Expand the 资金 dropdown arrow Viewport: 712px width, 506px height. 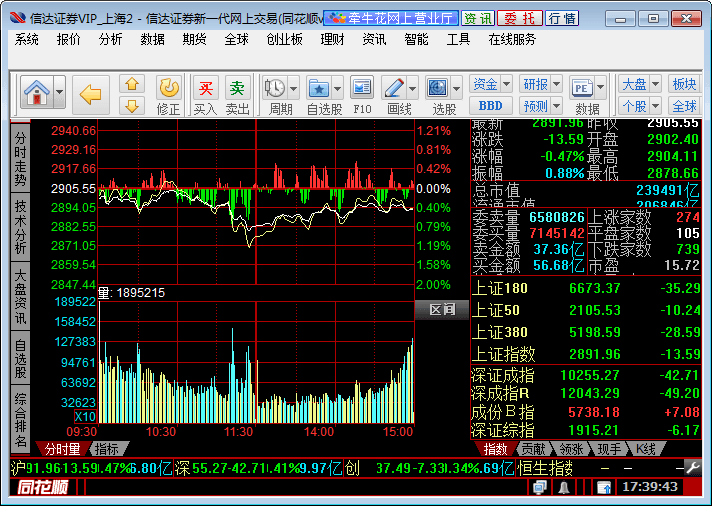[506, 84]
